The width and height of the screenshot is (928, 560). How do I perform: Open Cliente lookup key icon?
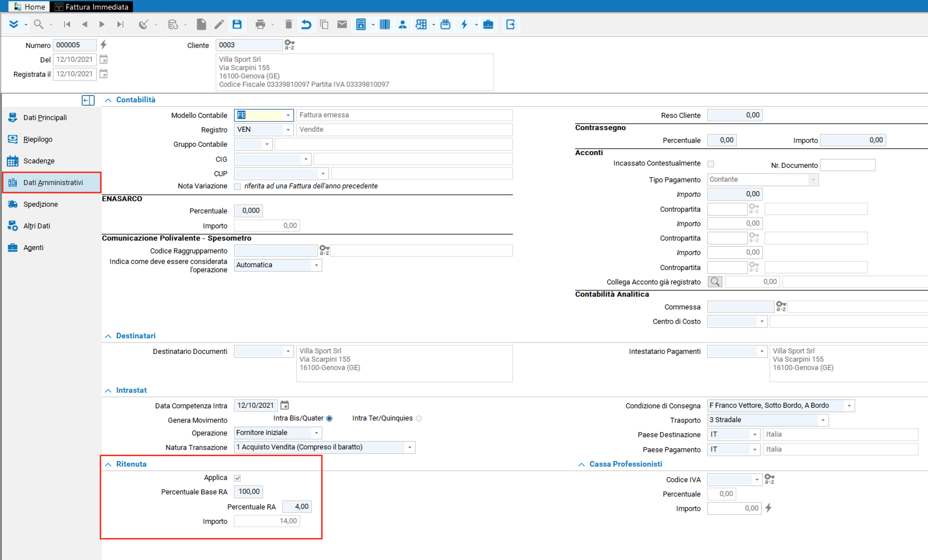(289, 45)
